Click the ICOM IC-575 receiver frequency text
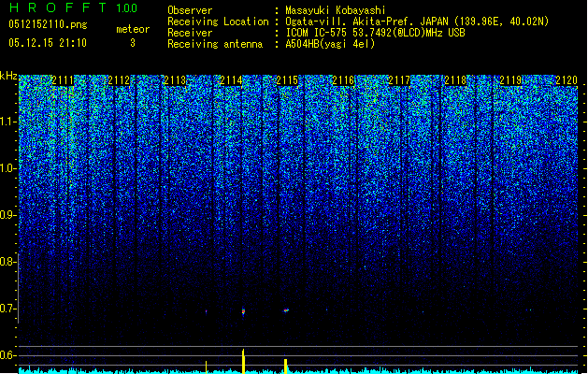588x374 pixels. tap(375, 33)
